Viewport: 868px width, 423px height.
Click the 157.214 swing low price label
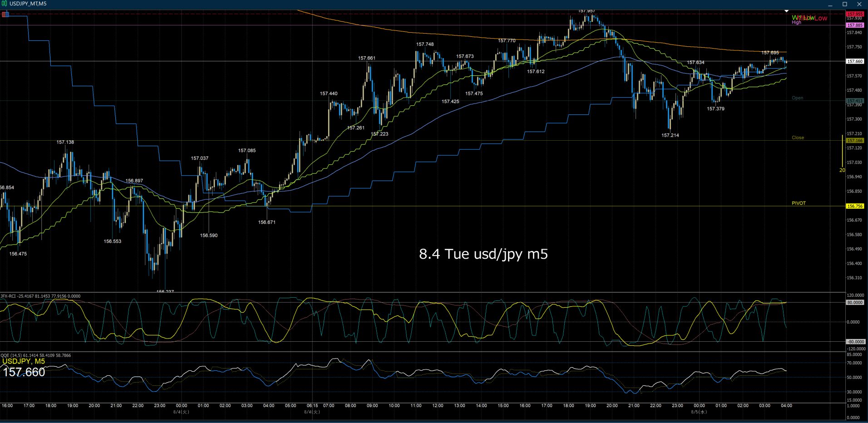(x=670, y=135)
